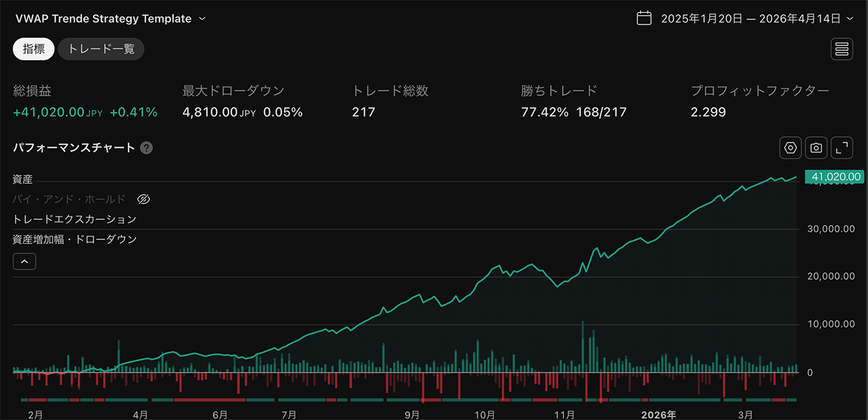Image resolution: width=868 pixels, height=420 pixels.
Task: Switch to the トレード一覧 tab
Action: coord(100,48)
